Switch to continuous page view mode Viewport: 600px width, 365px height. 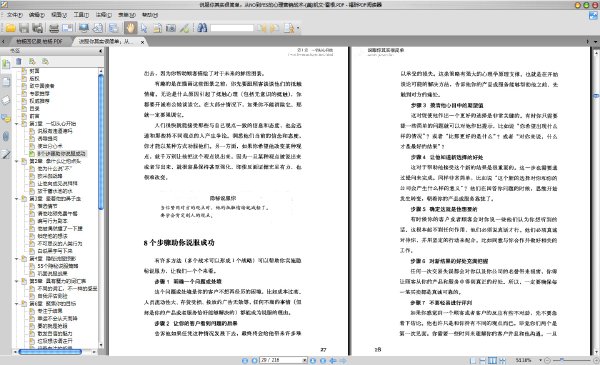[x=483, y=360]
